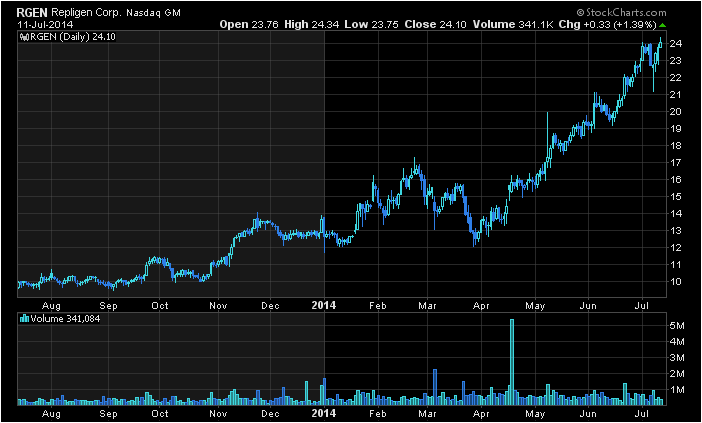The width and height of the screenshot is (702, 423).
Task: Click the May price spike reaching 20
Action: point(547,137)
